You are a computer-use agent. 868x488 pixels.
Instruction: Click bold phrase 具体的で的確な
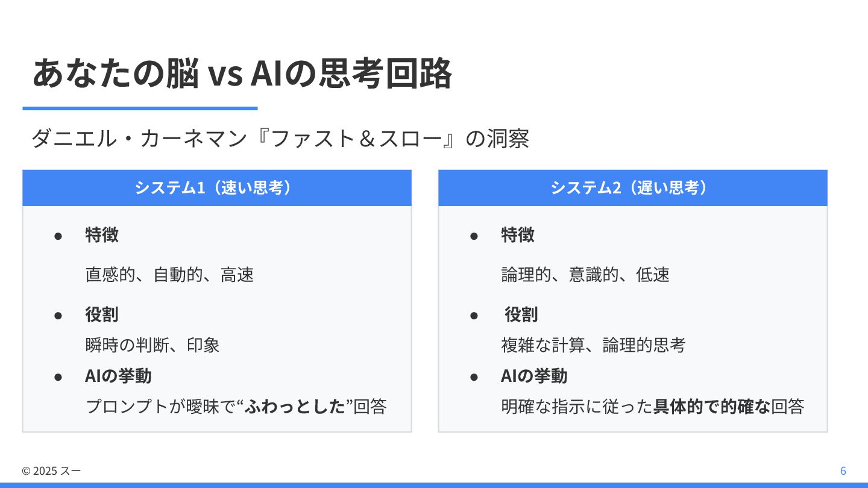[x=712, y=407]
